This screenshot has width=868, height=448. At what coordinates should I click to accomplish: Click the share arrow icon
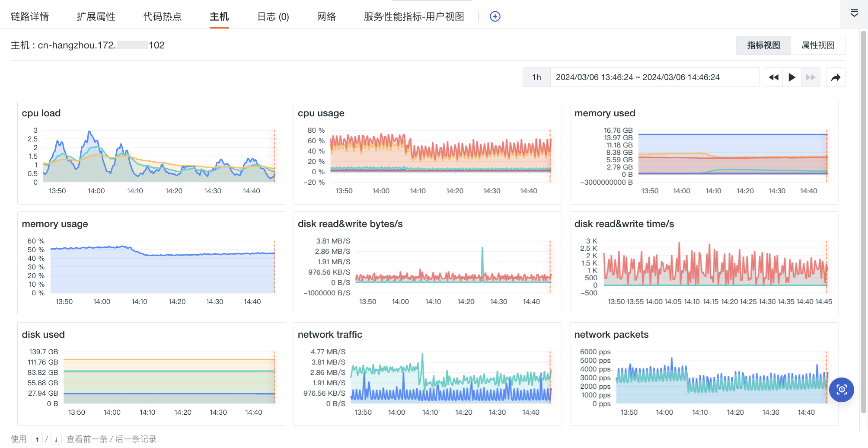pyautogui.click(x=836, y=77)
